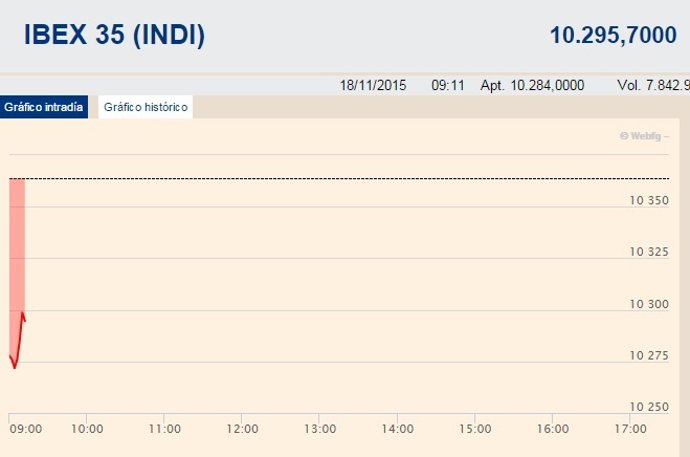Screen dimensions: 690x457
Task: Select the 13:00 time axis label
Action: pyautogui.click(x=320, y=429)
